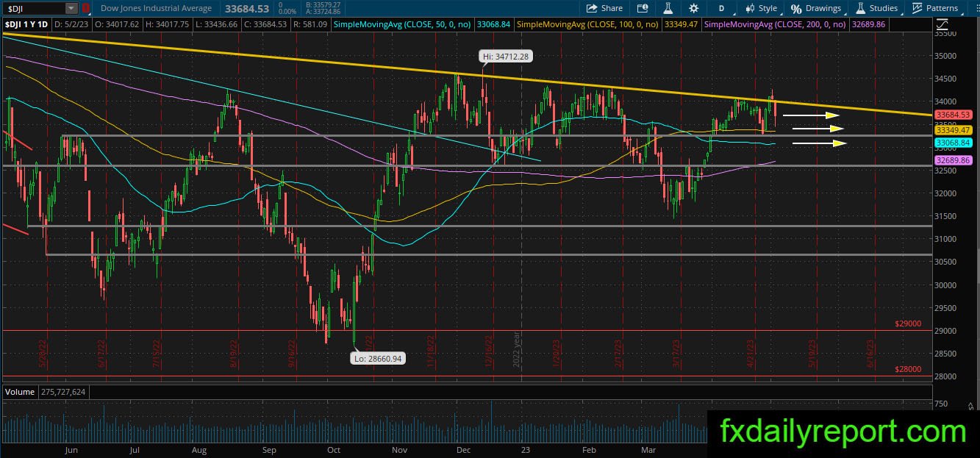The height and width of the screenshot is (458, 980).
Task: Click the purple 32689.86 price axis tag
Action: (x=954, y=160)
